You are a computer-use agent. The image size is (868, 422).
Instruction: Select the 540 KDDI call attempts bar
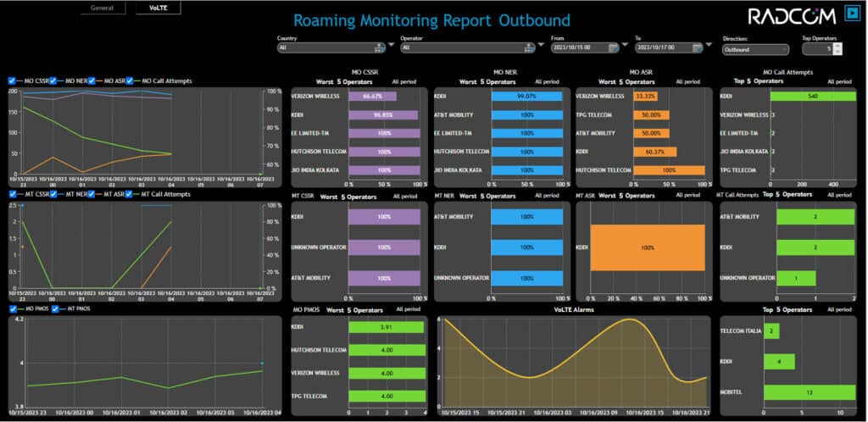(x=813, y=97)
